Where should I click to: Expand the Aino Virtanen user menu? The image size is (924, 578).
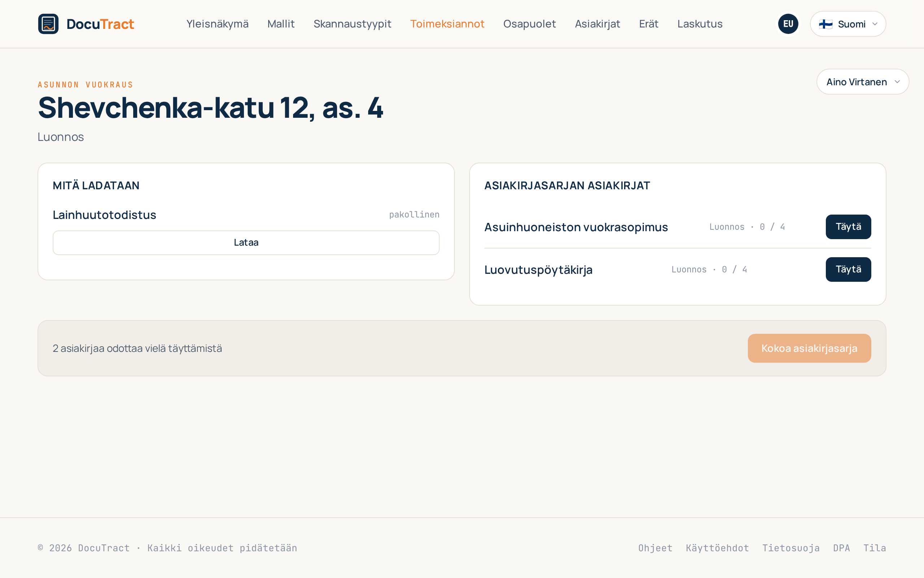[863, 82]
